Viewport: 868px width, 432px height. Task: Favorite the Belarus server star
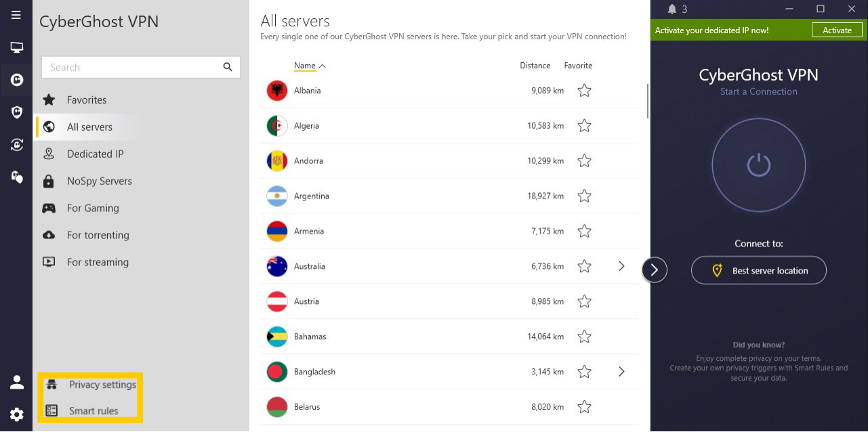584,407
